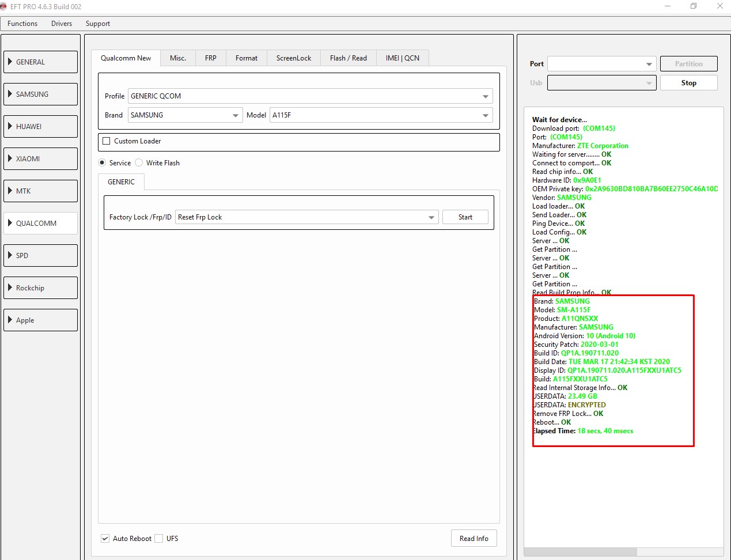
Task: Expand the GENERAL sidebar section
Action: coord(40,62)
